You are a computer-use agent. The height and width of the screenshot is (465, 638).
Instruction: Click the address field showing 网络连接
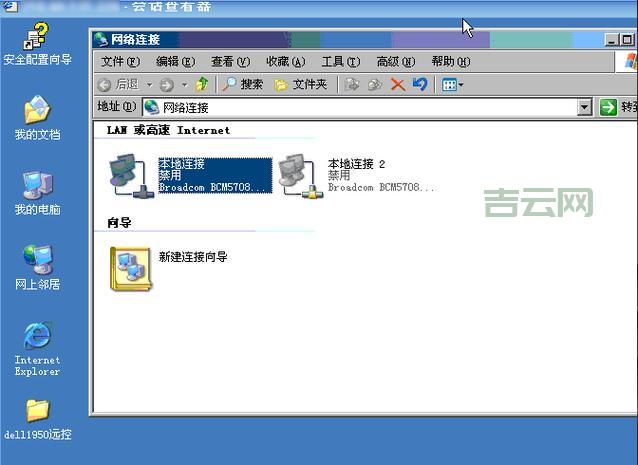point(360,107)
